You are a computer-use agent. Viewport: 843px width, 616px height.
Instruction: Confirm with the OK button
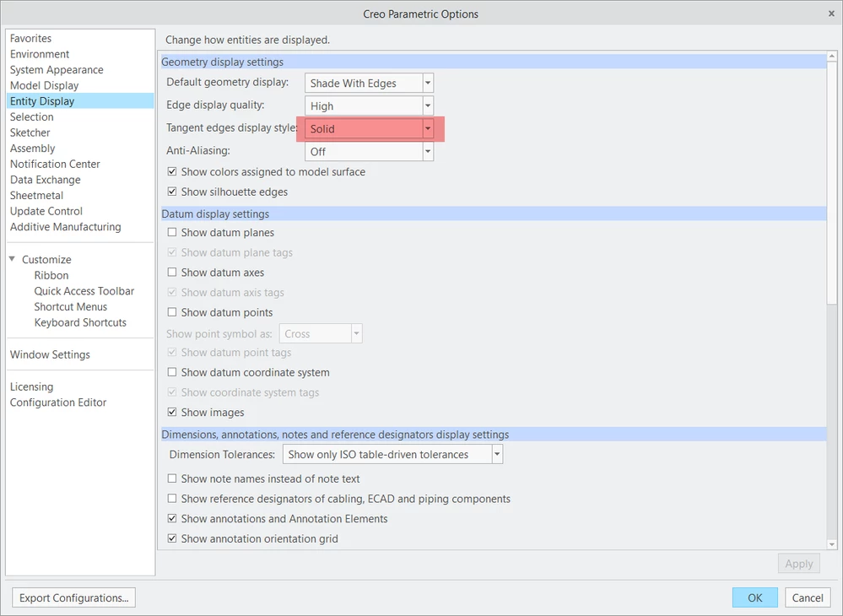coord(755,597)
